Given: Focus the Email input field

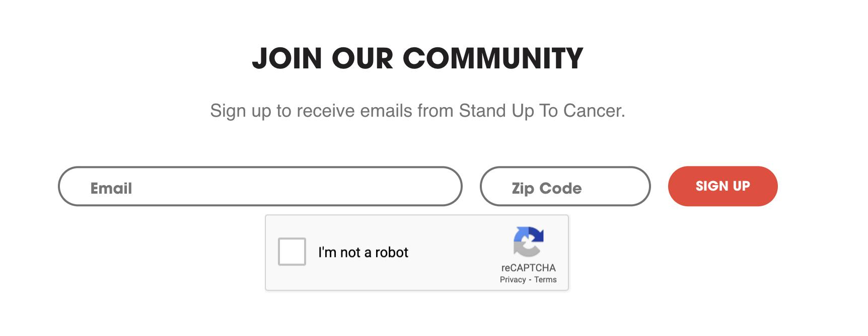Looking at the screenshot, I should pyautogui.click(x=260, y=187).
